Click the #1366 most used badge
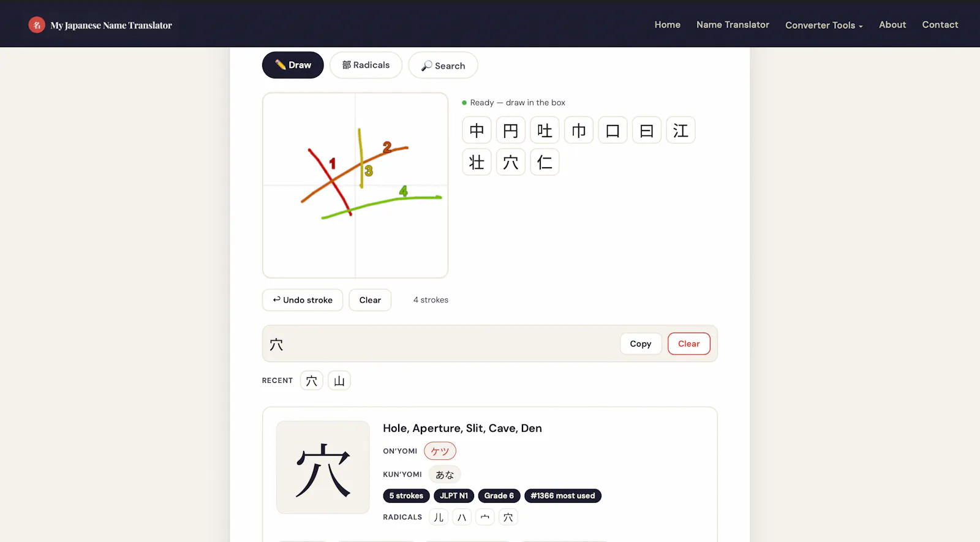 [x=563, y=496]
